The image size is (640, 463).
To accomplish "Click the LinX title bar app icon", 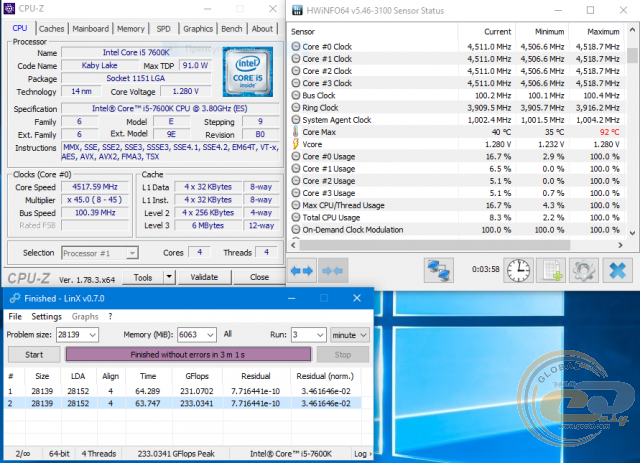I will tap(15, 298).
